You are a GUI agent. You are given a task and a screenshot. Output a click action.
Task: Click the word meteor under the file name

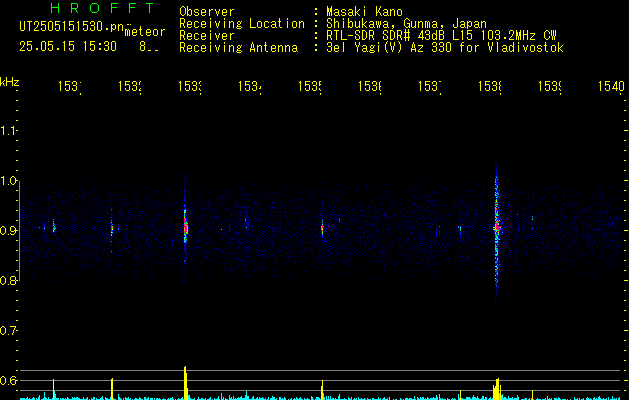[145, 32]
